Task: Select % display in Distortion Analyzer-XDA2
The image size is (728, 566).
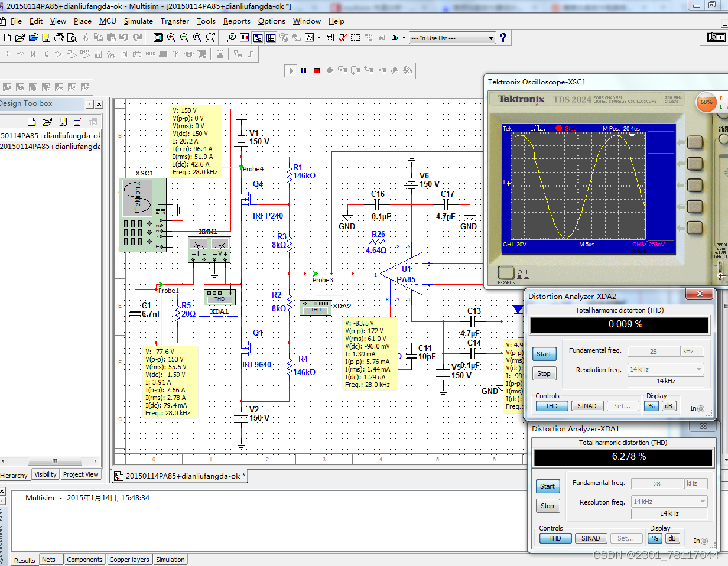Action: (651, 406)
